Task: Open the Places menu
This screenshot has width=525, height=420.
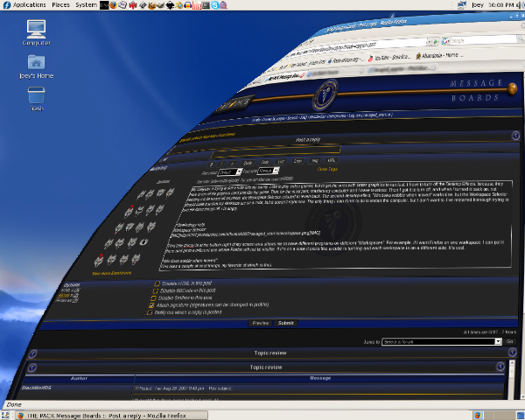Action: [x=61, y=5]
